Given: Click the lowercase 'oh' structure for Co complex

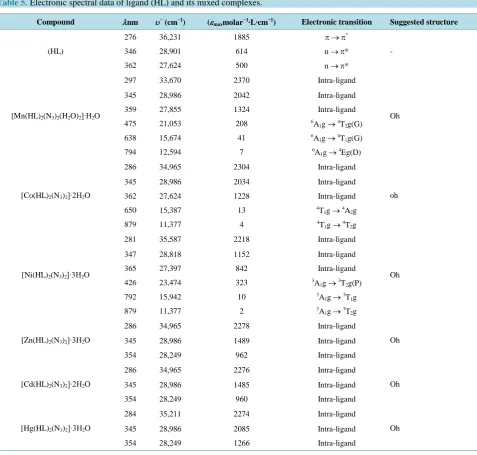Looking at the screenshot, I should pos(394,196).
